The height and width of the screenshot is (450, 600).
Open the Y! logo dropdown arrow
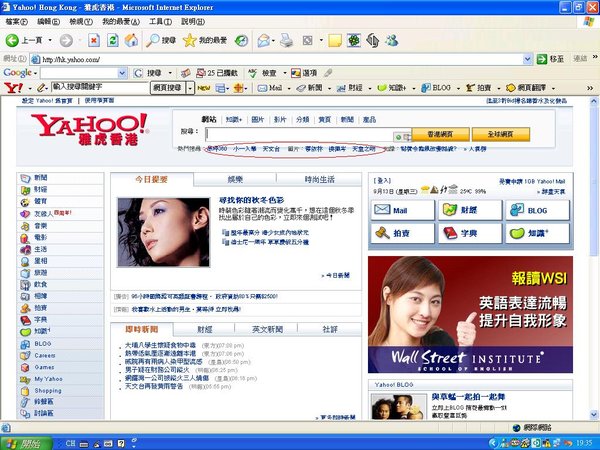[x=30, y=88]
